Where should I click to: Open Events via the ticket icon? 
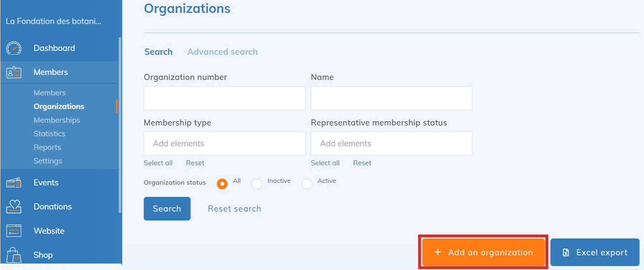14,183
